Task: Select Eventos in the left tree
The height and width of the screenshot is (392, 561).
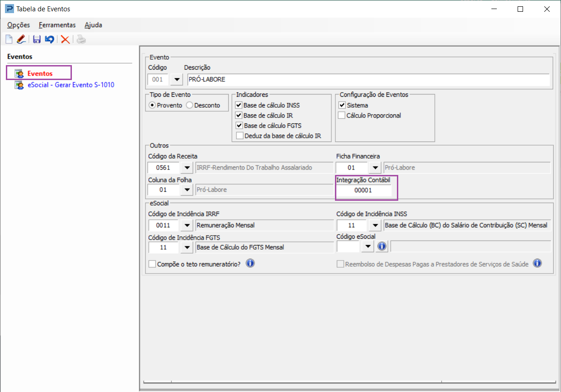Action: coord(40,73)
